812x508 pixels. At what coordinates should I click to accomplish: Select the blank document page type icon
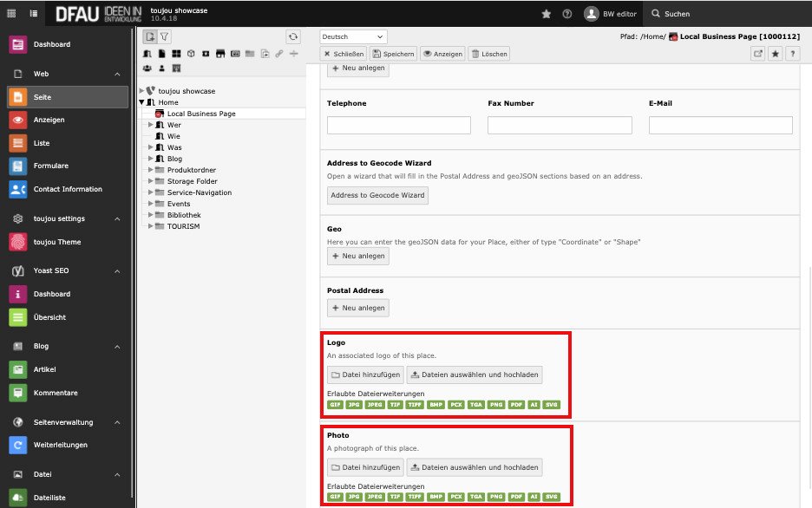[162, 54]
